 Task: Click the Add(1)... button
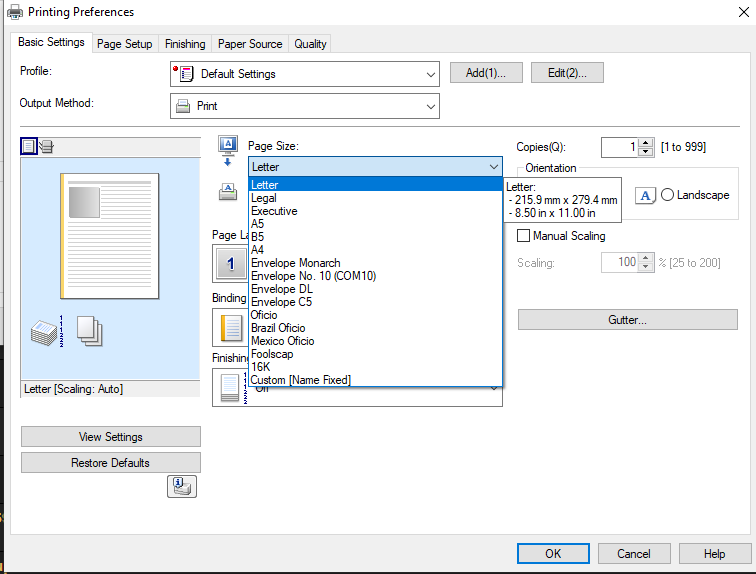tap(486, 73)
